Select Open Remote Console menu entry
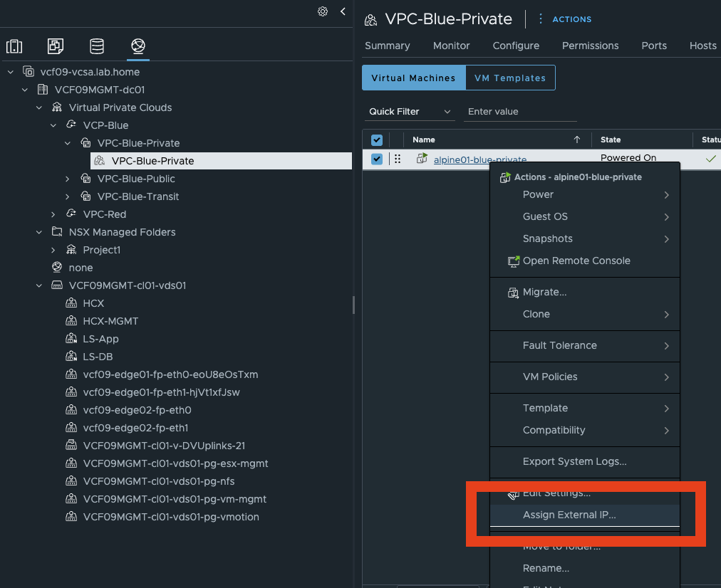This screenshot has width=721, height=588. click(576, 261)
